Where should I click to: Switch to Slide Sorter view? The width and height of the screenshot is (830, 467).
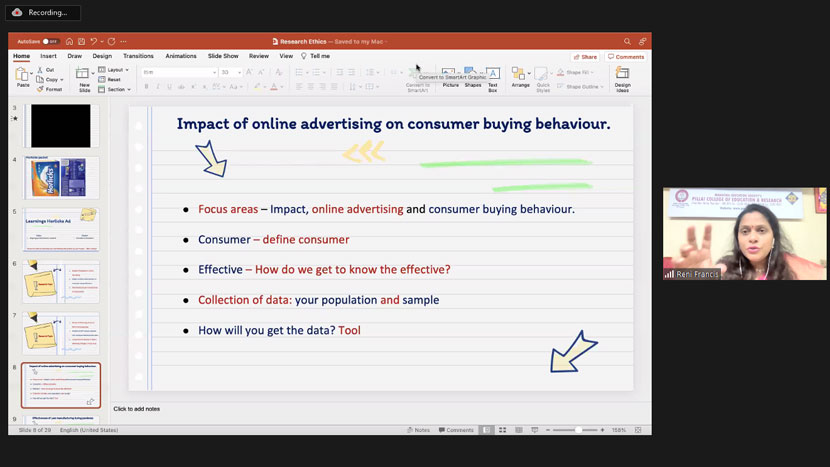[x=502, y=430]
